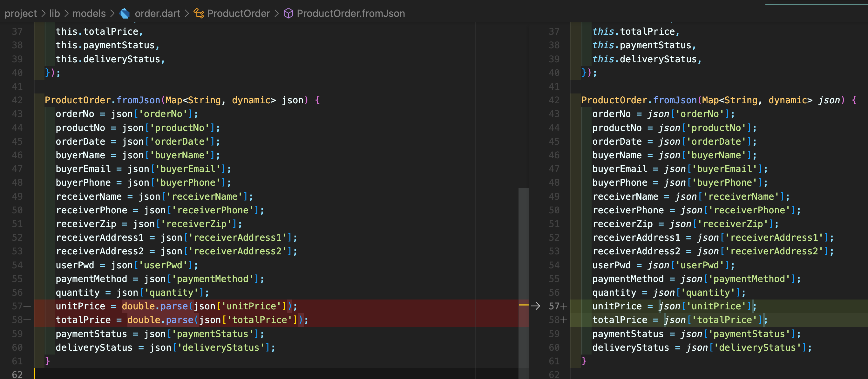Click the plus marker on right line 57
Screen dimensions: 868x379
click(x=564, y=306)
